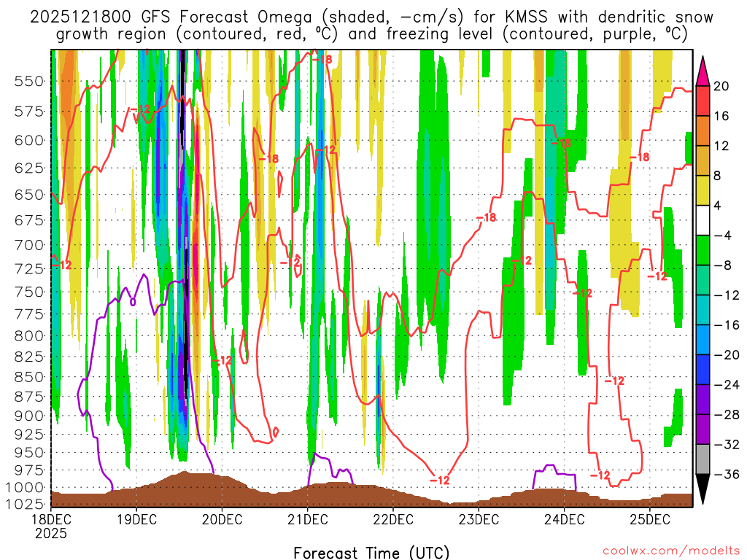Click the purple 0 freezing-level contour label

tap(133, 301)
